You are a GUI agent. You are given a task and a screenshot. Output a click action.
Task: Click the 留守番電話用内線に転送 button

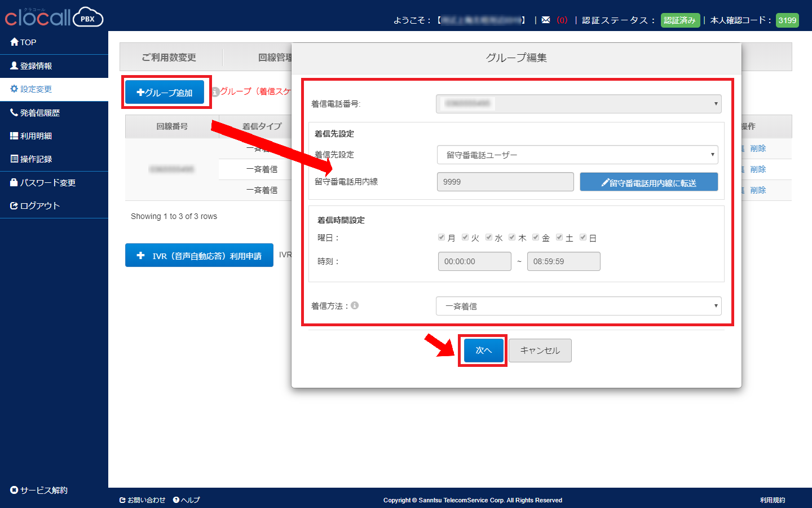point(649,182)
